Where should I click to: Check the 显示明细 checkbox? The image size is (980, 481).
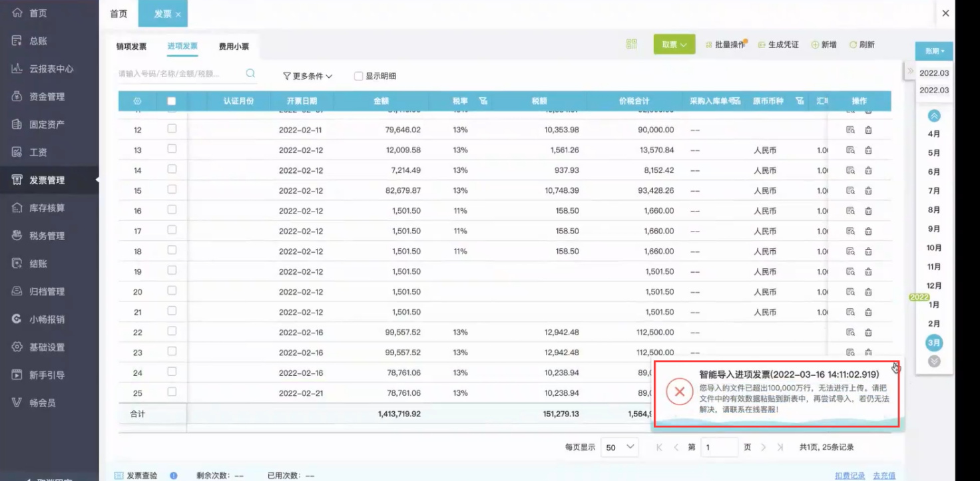point(359,76)
